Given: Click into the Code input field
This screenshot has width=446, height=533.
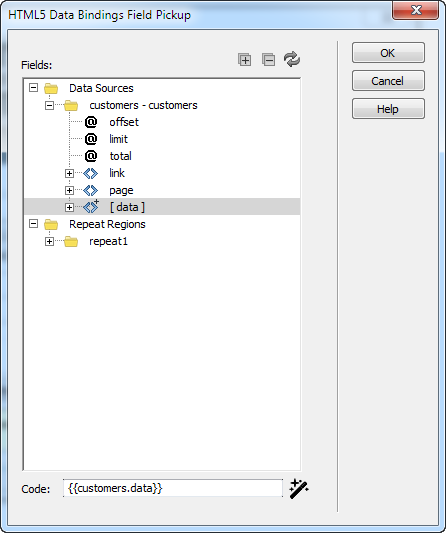Looking at the screenshot, I should pyautogui.click(x=173, y=488).
